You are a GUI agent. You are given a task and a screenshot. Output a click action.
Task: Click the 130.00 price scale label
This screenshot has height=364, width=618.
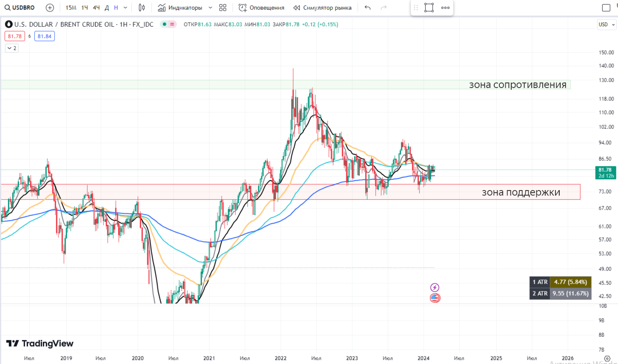click(x=606, y=80)
